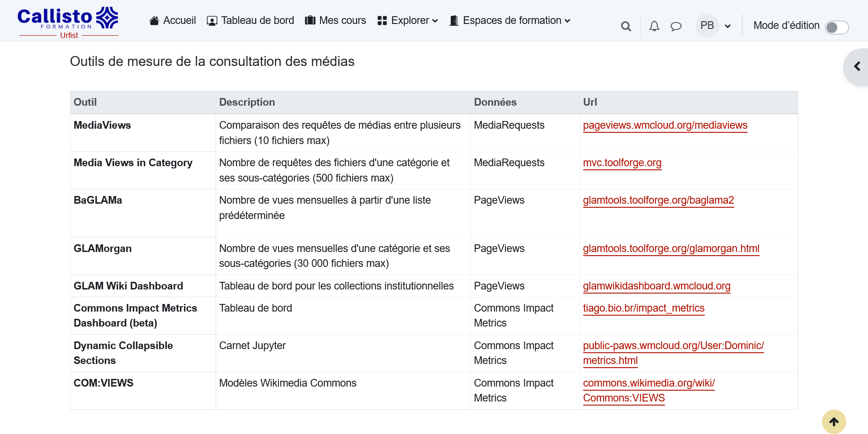The height and width of the screenshot is (434, 868).
Task: Click 'Comparaison des requêtes de médias' description
Action: tap(340, 133)
